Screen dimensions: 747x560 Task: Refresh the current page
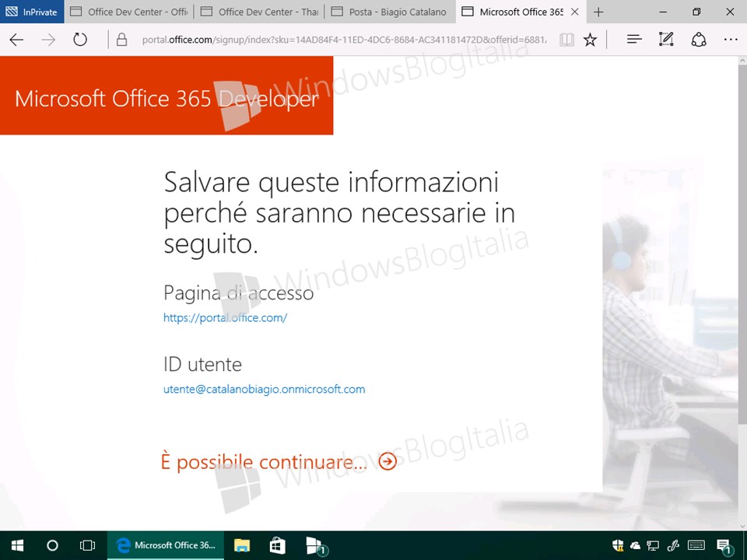pyautogui.click(x=80, y=40)
